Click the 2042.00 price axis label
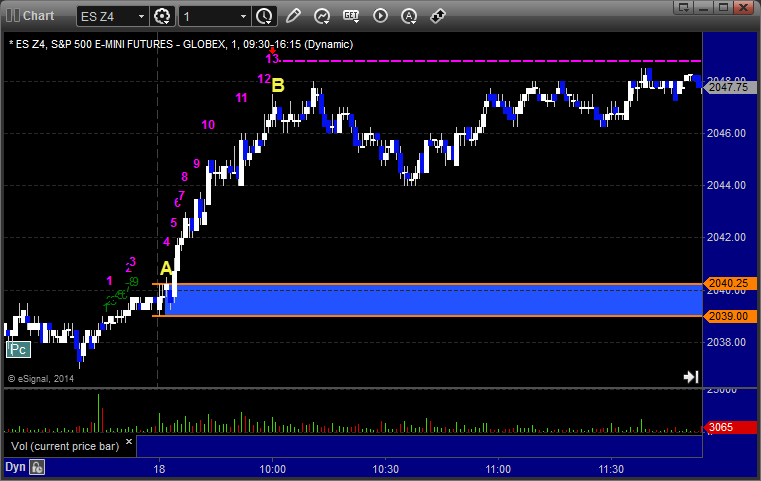The width and height of the screenshot is (761, 481). tap(727, 237)
